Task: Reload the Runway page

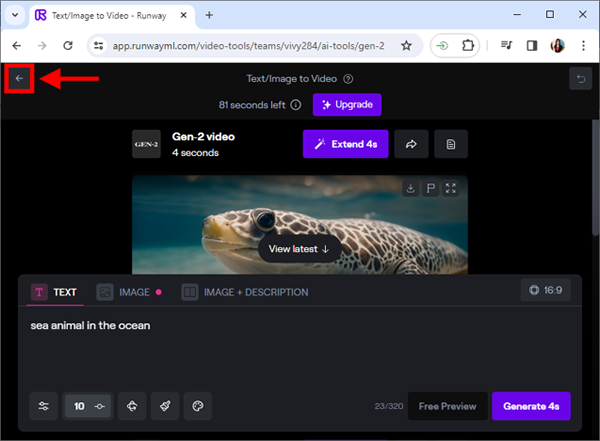Action: pyautogui.click(x=68, y=46)
